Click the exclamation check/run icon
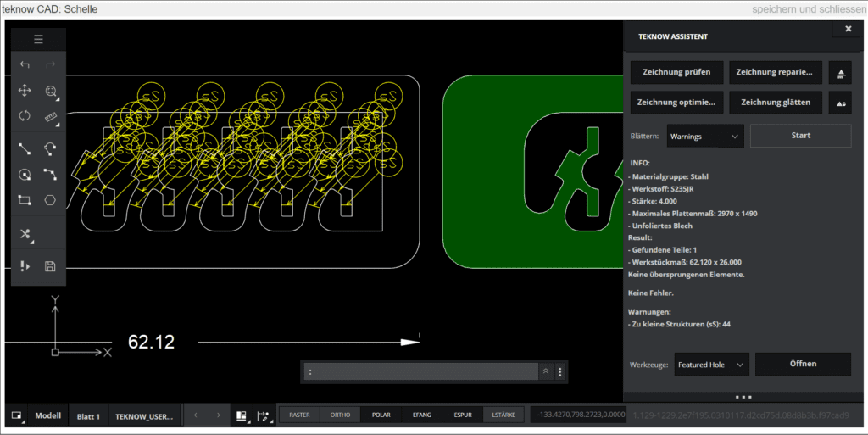 coord(25,266)
